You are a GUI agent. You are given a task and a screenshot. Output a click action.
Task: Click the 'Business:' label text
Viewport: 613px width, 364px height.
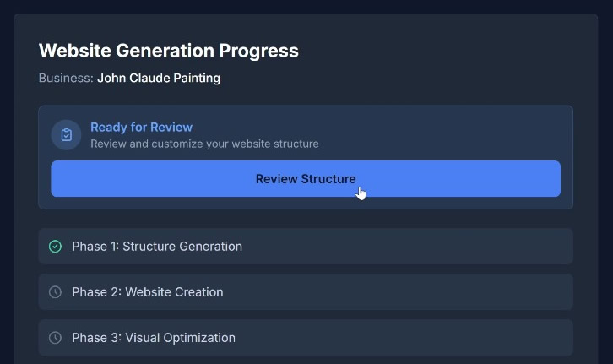[x=66, y=79]
